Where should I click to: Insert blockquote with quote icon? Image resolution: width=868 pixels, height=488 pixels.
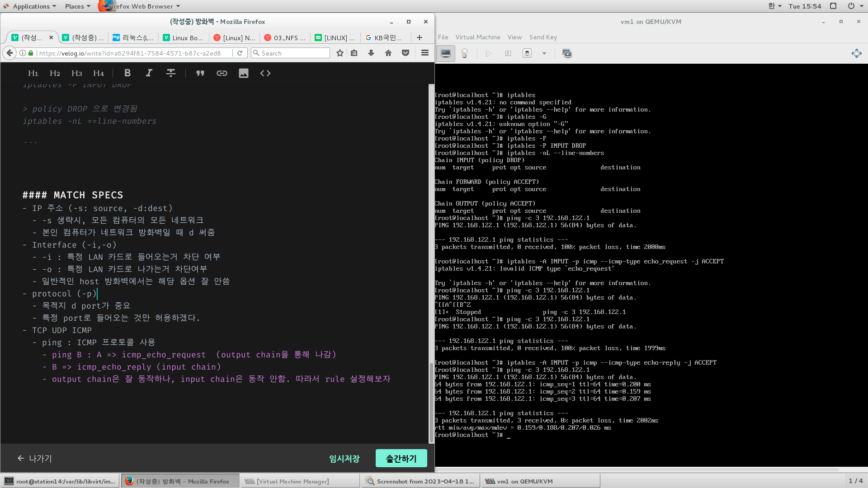click(200, 73)
